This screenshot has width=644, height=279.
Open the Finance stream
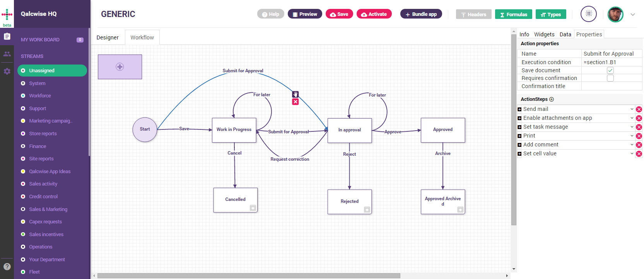[38, 146]
